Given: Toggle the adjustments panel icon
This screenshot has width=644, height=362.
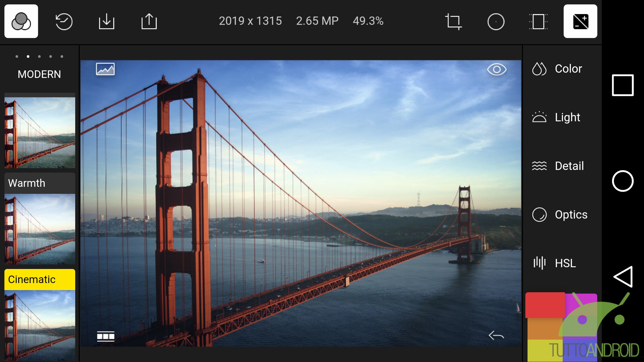Looking at the screenshot, I should pos(580,21).
